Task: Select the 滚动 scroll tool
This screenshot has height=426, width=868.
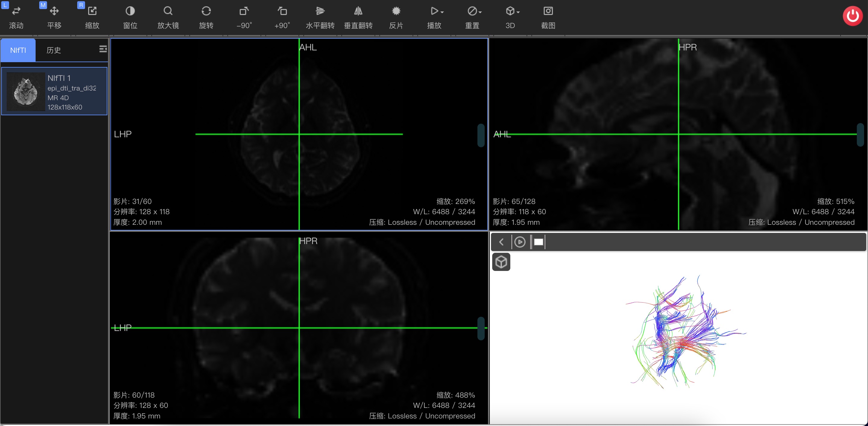Action: tap(16, 17)
